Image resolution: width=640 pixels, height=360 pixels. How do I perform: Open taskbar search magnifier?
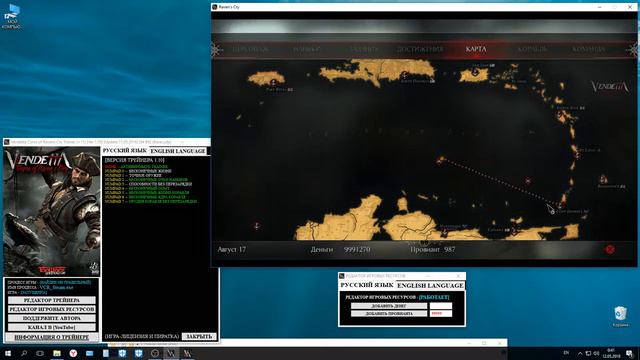pos(24,353)
